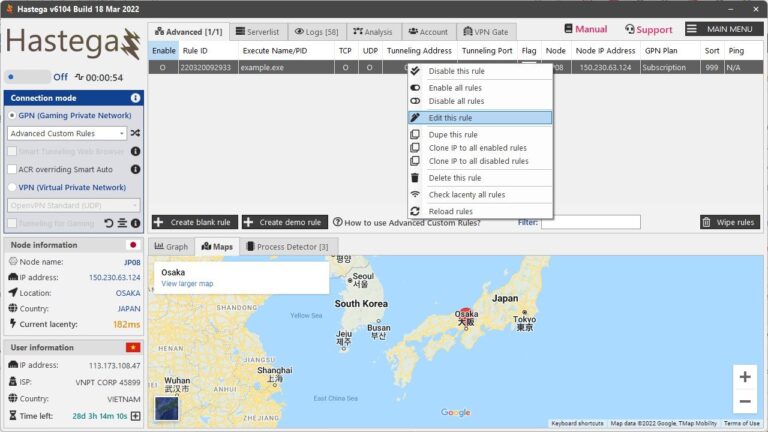
Task: Click Create blank rule button
Action: (x=194, y=222)
